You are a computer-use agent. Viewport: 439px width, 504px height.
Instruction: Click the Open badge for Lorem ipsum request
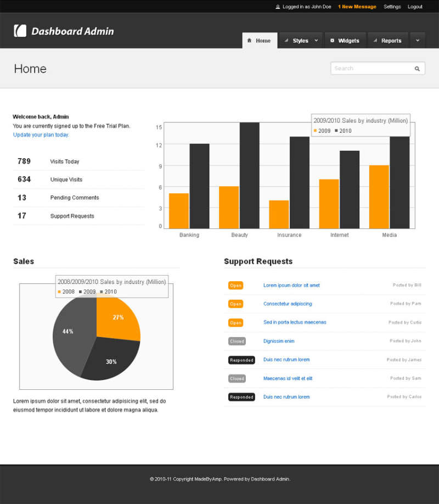tap(235, 285)
